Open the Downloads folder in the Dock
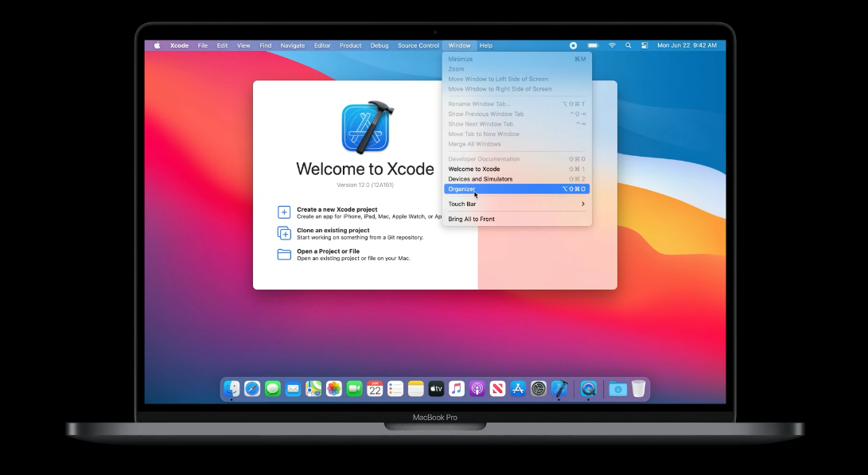Screen dimensions: 868x475 pos(618,389)
